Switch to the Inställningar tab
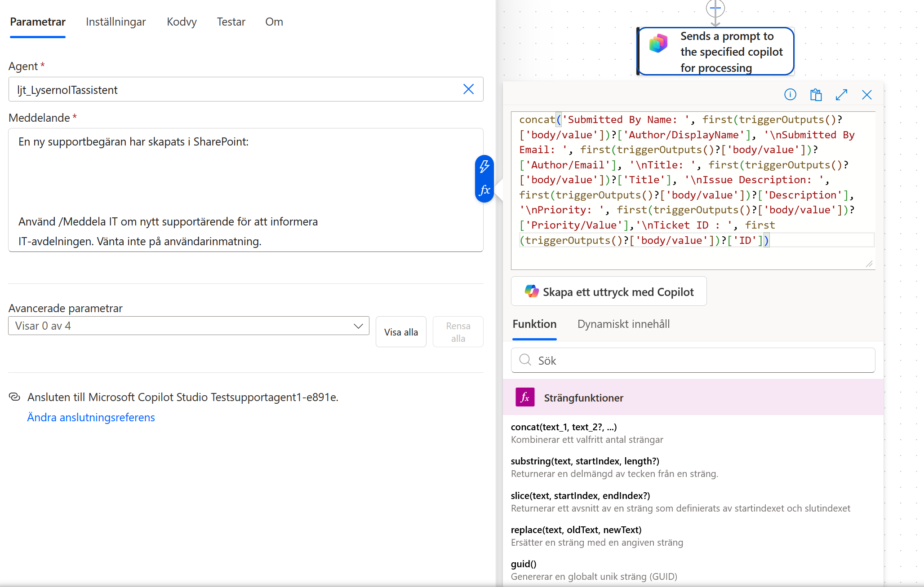This screenshot has width=924, height=587. click(115, 22)
